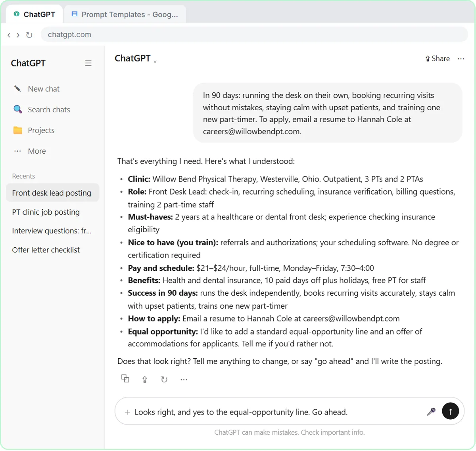Open conversation options ellipsis in header
Image resolution: width=476 pixels, height=451 pixels.
point(461,59)
